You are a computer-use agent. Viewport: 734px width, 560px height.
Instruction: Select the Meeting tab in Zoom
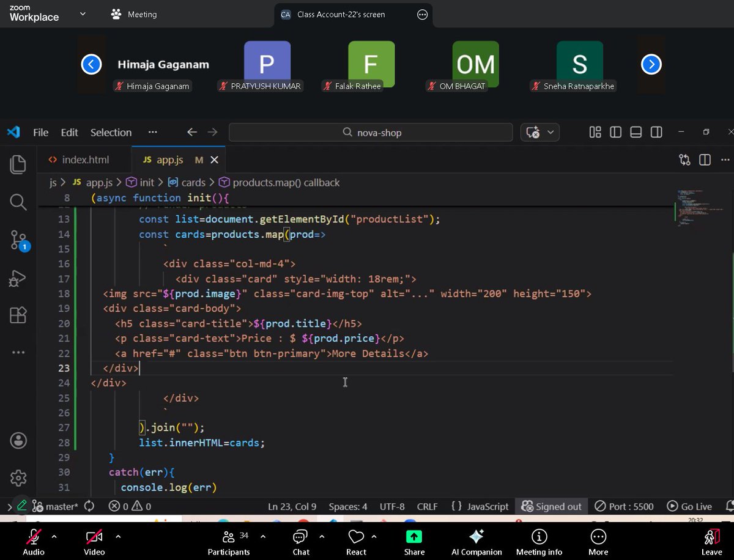[x=134, y=14]
